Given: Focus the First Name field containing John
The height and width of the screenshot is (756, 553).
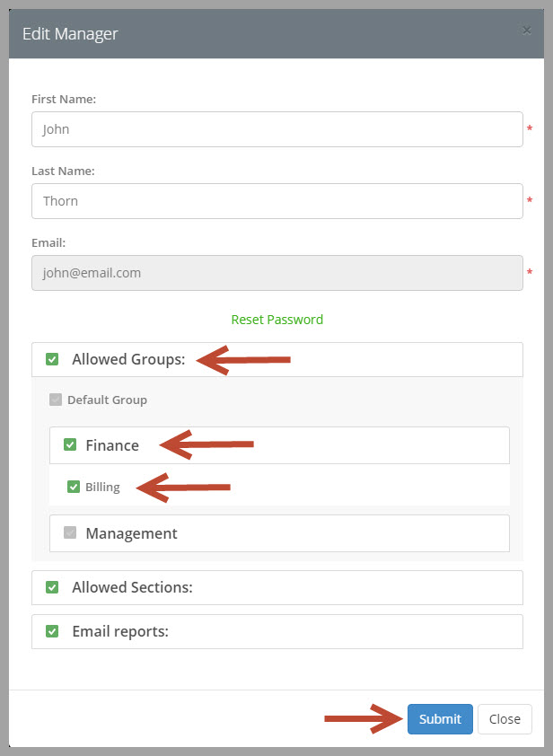Looking at the screenshot, I should click(x=277, y=129).
